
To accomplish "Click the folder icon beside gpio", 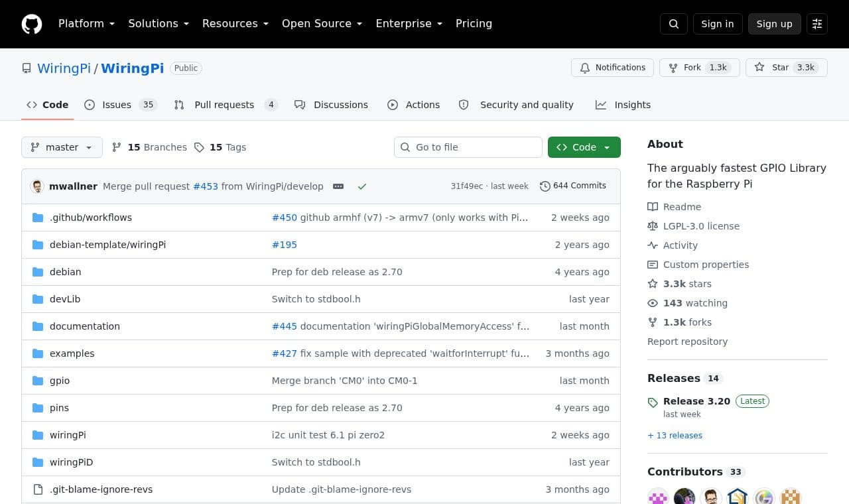I will pos(38,381).
